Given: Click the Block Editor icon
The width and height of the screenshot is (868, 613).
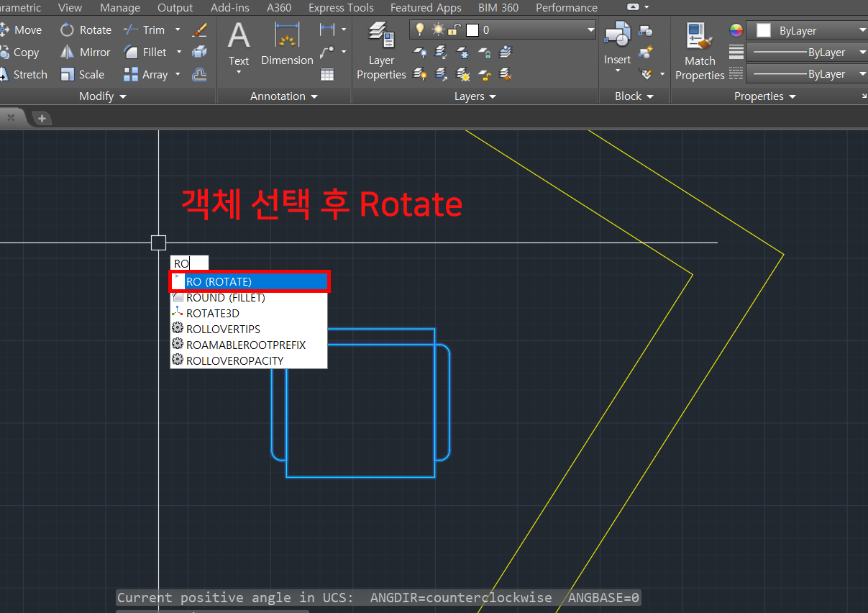Looking at the screenshot, I should point(646,52).
